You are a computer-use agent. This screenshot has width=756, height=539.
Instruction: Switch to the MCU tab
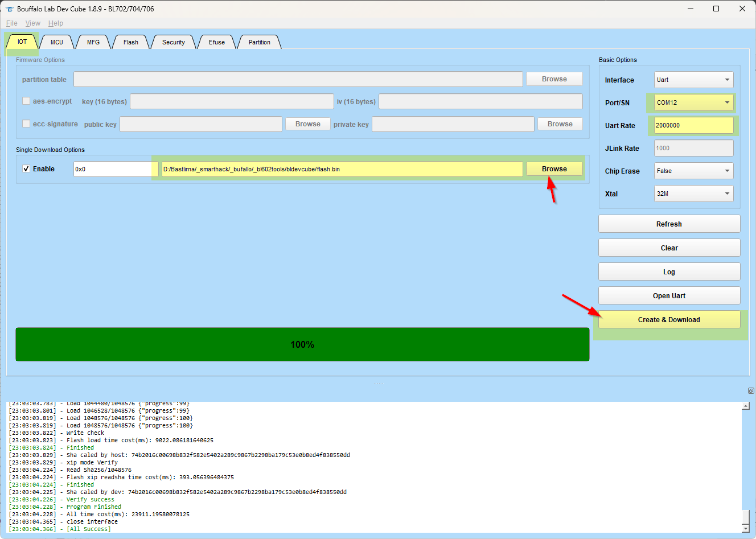[x=57, y=42]
